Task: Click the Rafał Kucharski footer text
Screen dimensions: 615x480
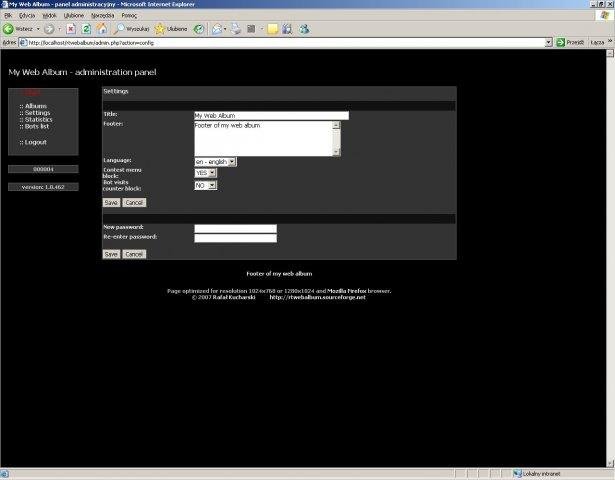Action: [x=234, y=297]
